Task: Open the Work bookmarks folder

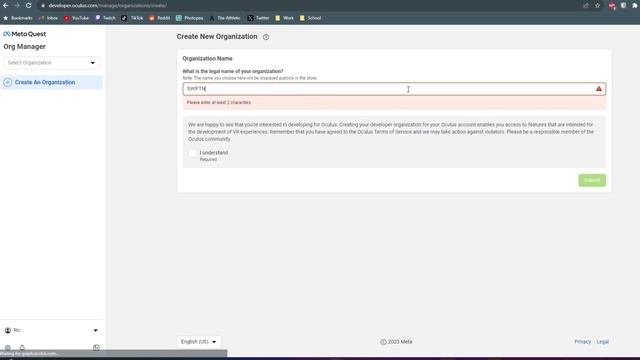Action: pos(284,18)
